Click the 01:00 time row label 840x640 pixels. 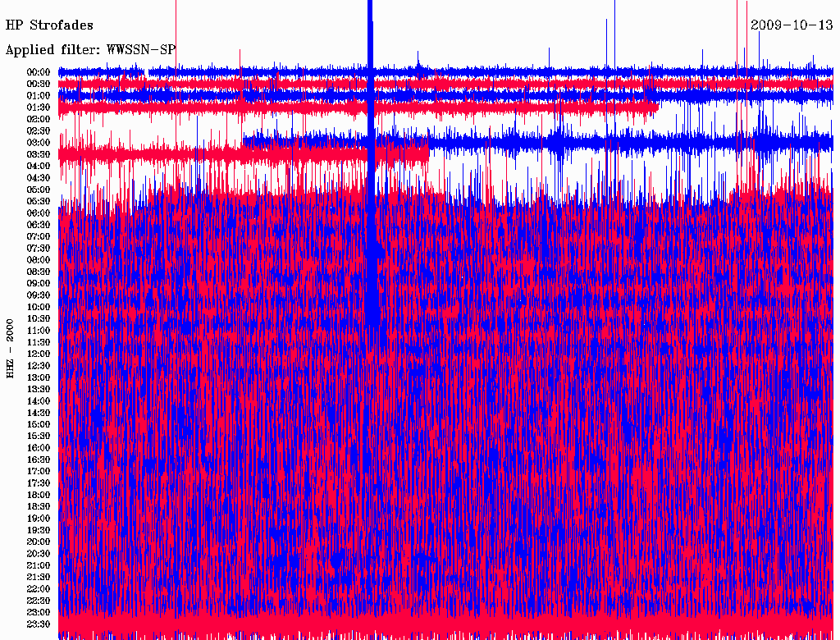pyautogui.click(x=39, y=95)
